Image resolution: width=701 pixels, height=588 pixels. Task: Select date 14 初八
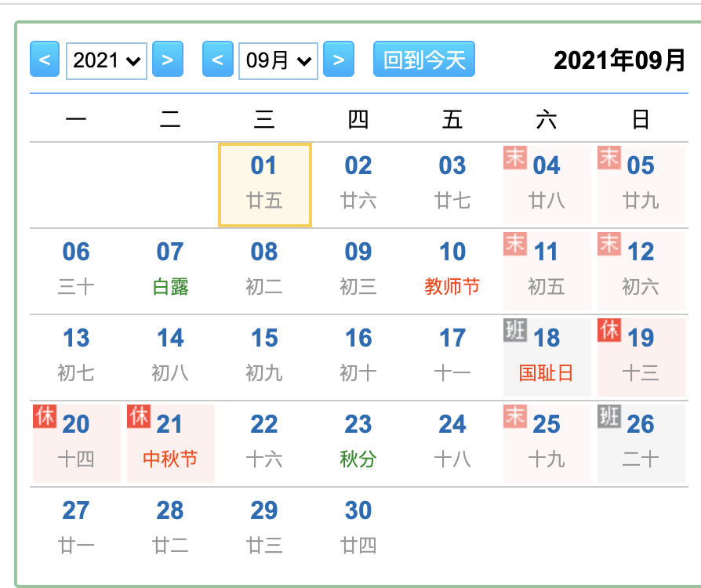point(170,358)
